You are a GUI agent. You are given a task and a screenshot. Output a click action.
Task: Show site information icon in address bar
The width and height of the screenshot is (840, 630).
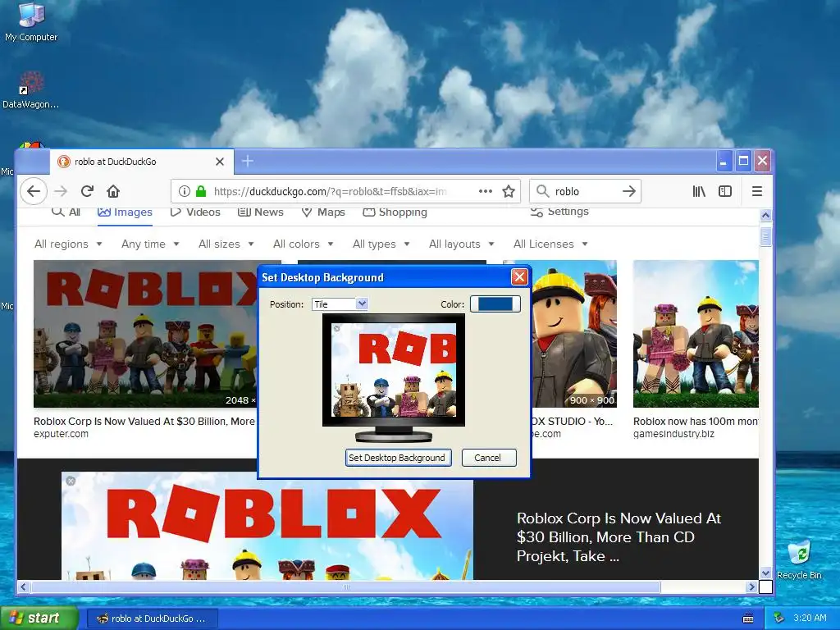pyautogui.click(x=184, y=191)
